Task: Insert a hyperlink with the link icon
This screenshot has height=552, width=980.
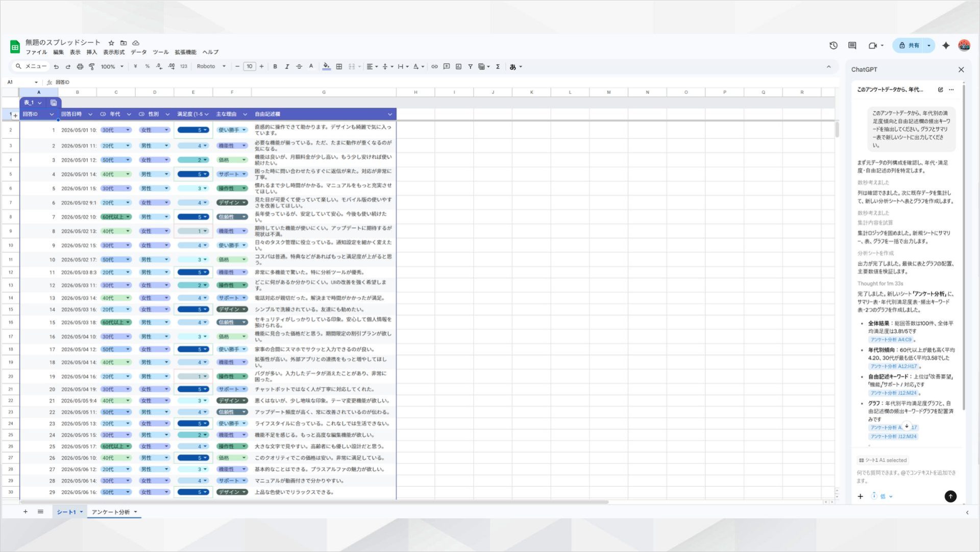Action: pos(434,66)
